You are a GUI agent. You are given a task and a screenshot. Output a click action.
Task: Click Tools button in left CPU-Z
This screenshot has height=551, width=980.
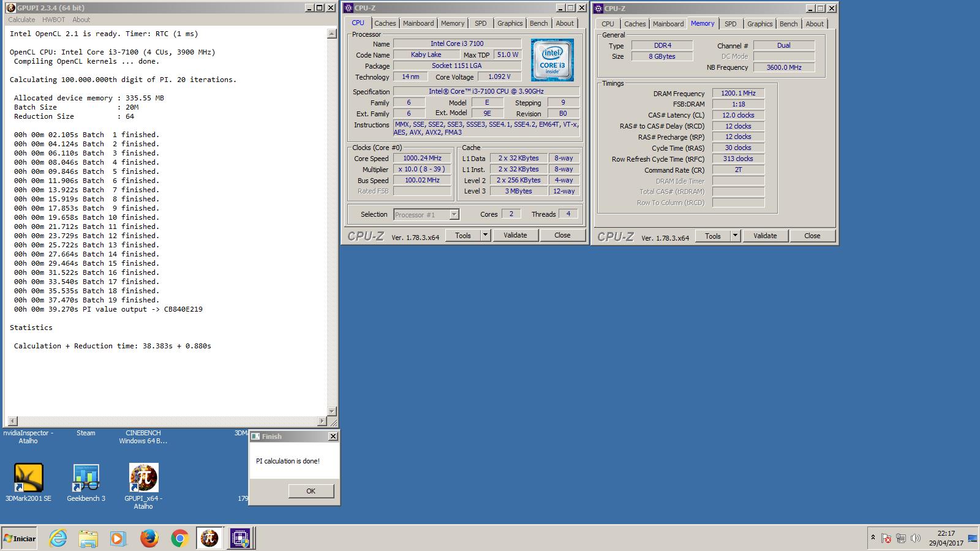463,235
